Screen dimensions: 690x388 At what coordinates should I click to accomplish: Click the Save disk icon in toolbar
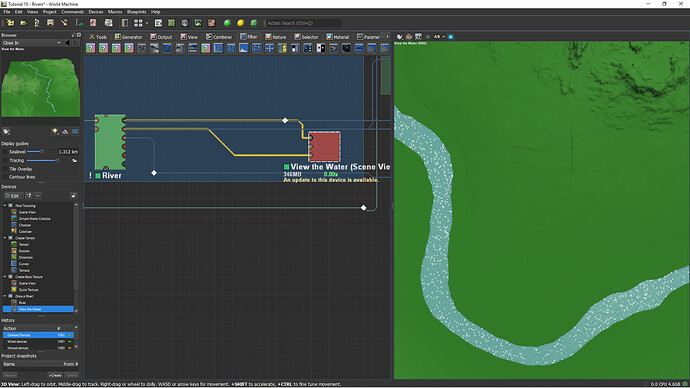point(50,23)
